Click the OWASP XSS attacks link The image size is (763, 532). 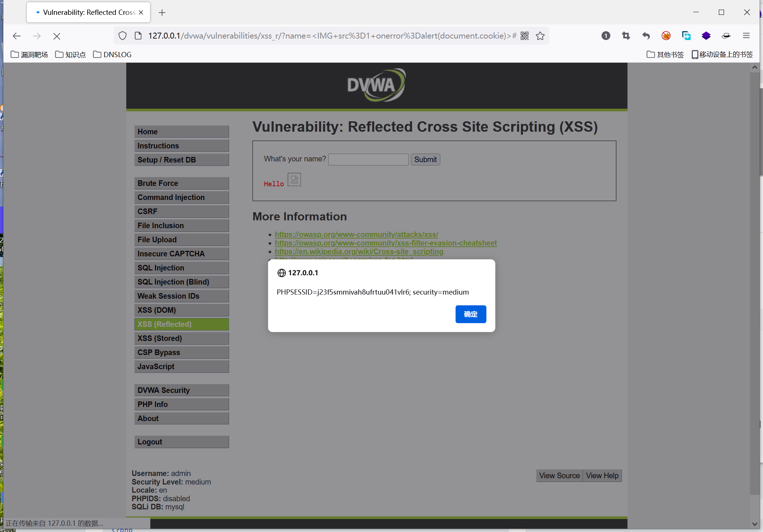pos(356,234)
